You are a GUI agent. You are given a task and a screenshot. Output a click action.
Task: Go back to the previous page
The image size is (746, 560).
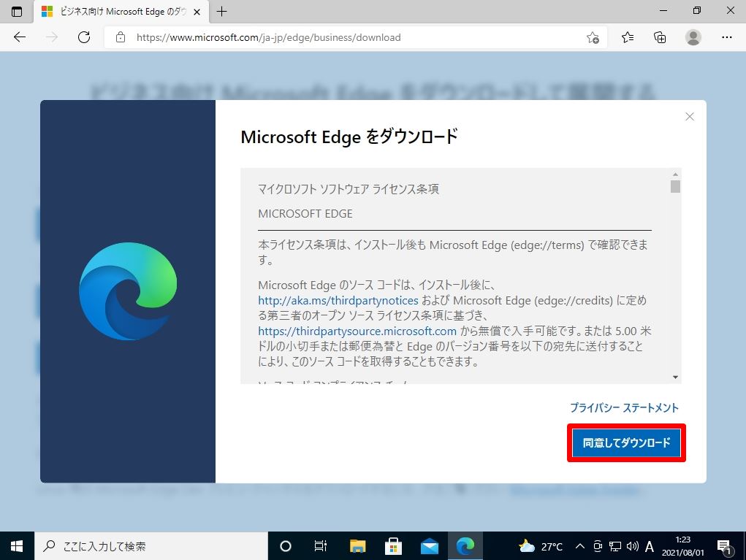click(x=20, y=37)
